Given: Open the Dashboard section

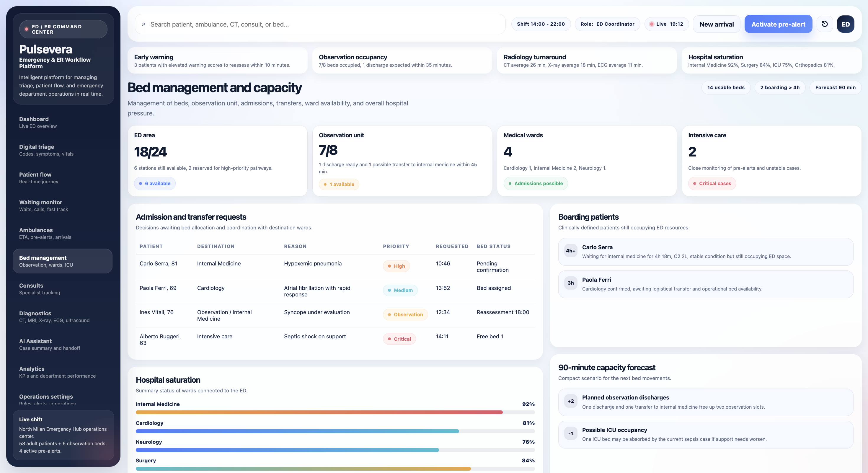Looking at the screenshot, I should click(x=62, y=122).
